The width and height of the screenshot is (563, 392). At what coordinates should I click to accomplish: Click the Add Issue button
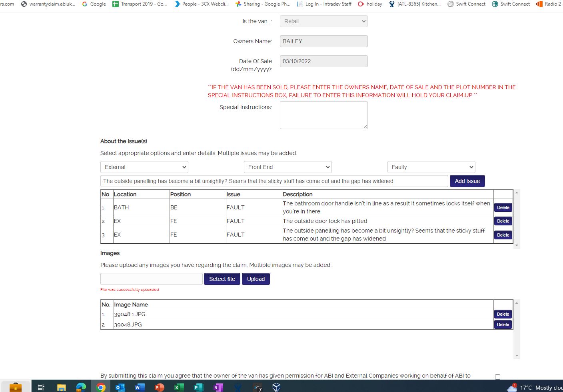pyautogui.click(x=467, y=181)
